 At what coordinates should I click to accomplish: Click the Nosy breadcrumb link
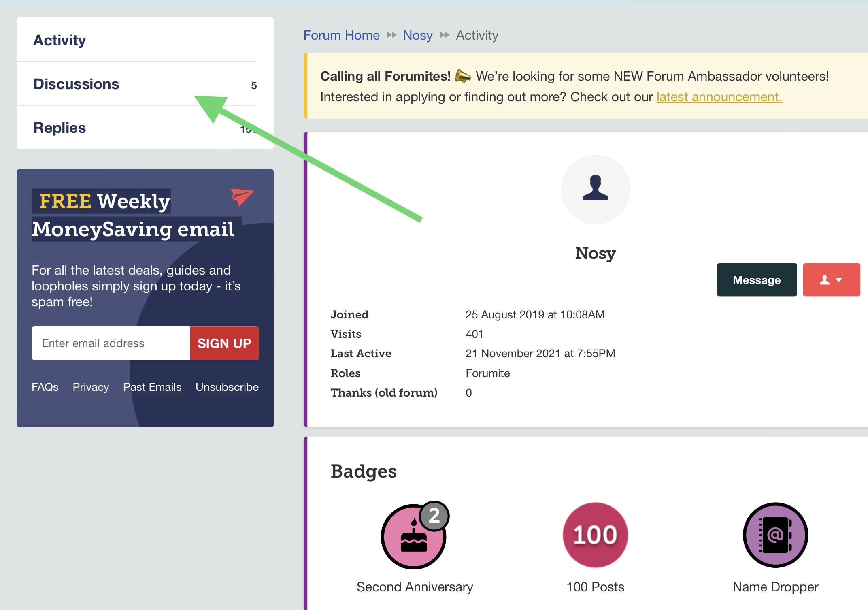tap(417, 35)
